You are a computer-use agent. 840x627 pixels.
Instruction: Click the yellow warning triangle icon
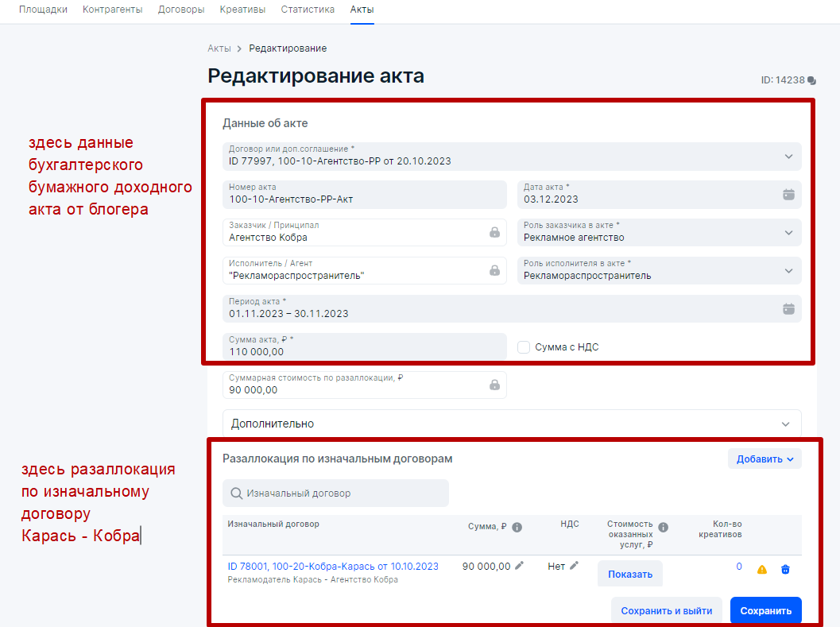pyautogui.click(x=762, y=569)
